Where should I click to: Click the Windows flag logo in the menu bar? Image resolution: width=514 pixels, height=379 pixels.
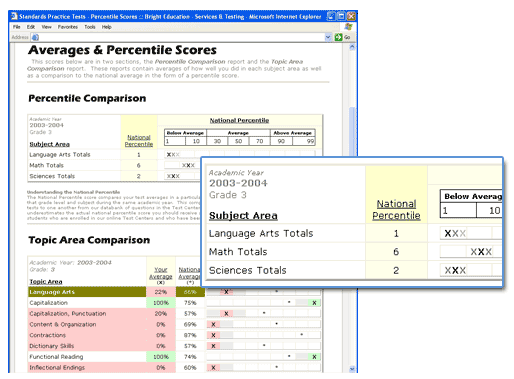point(349,26)
